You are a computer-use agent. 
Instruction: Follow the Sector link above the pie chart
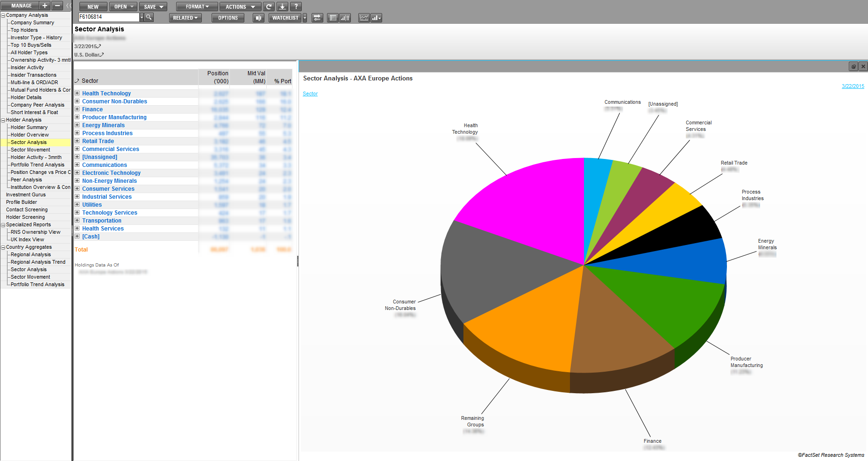(x=310, y=94)
